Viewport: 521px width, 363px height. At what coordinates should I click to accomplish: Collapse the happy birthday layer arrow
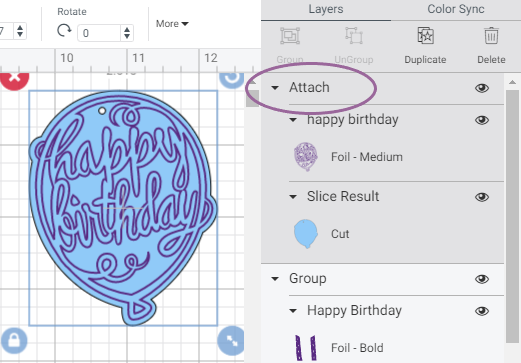pyautogui.click(x=293, y=120)
